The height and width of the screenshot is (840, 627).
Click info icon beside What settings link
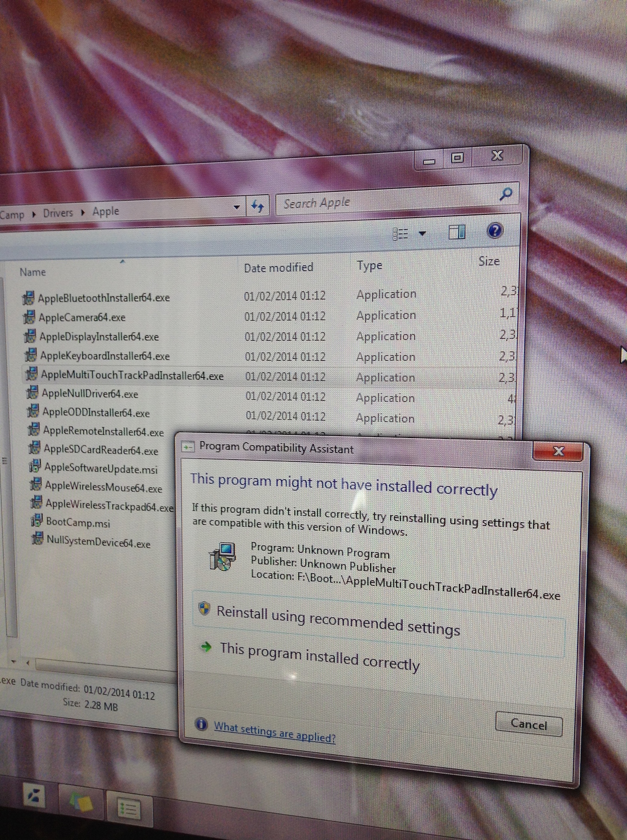pyautogui.click(x=201, y=724)
